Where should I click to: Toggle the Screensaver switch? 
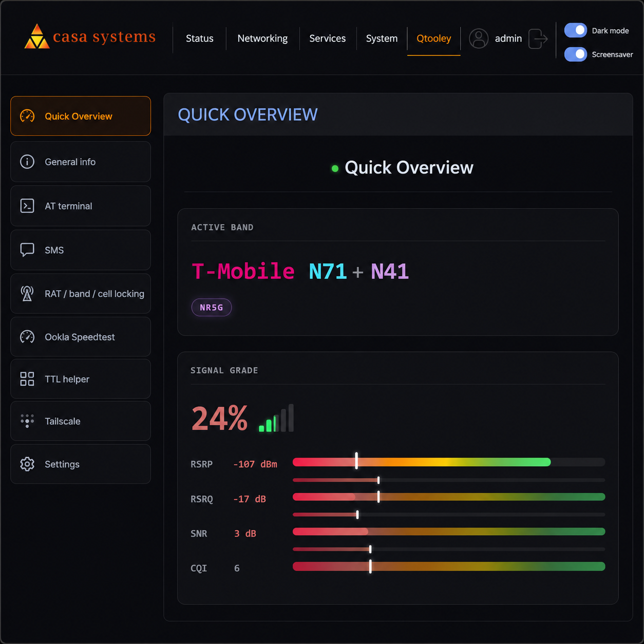(x=576, y=54)
